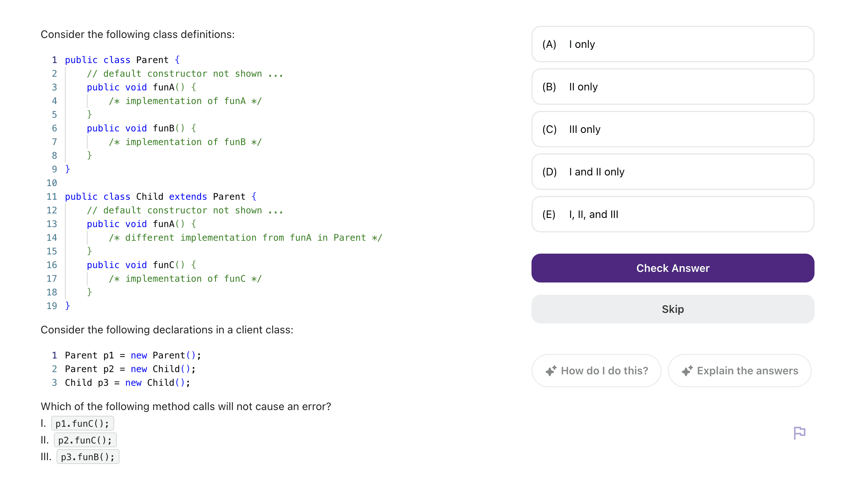Pick answer option (D) I and II only
The height and width of the screenshot is (486, 868).
tap(673, 172)
